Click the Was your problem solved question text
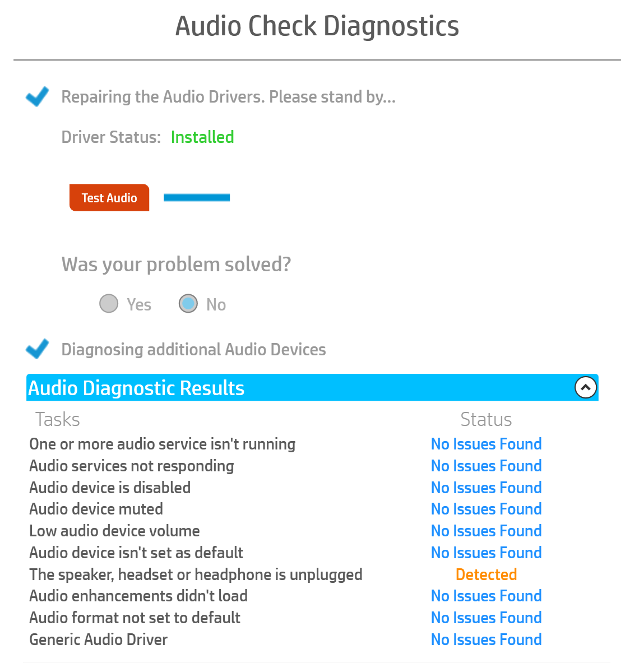The image size is (644, 663). (176, 264)
